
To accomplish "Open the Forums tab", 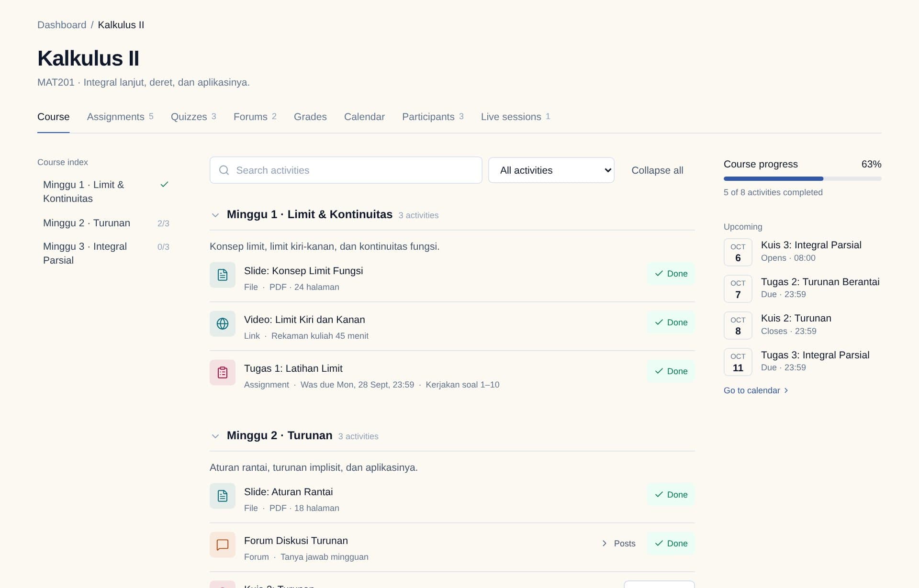I will click(255, 117).
